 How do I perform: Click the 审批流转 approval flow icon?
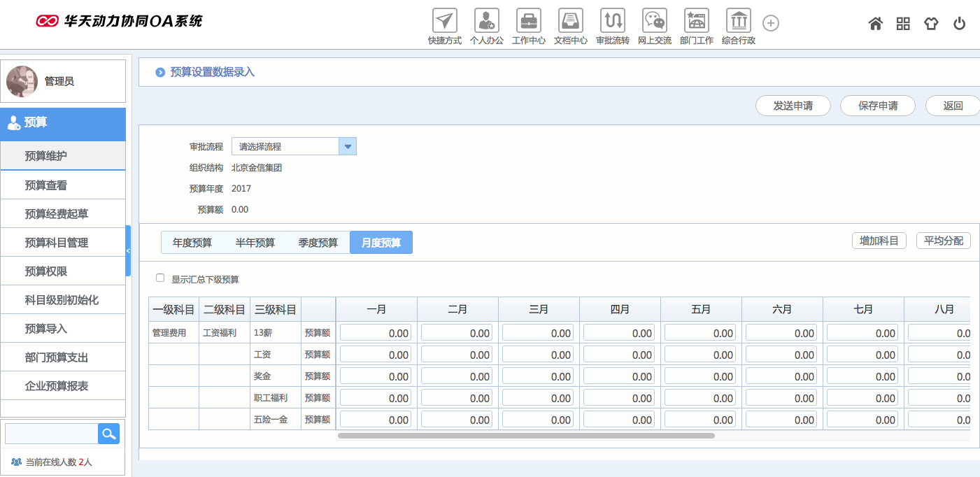[612, 21]
